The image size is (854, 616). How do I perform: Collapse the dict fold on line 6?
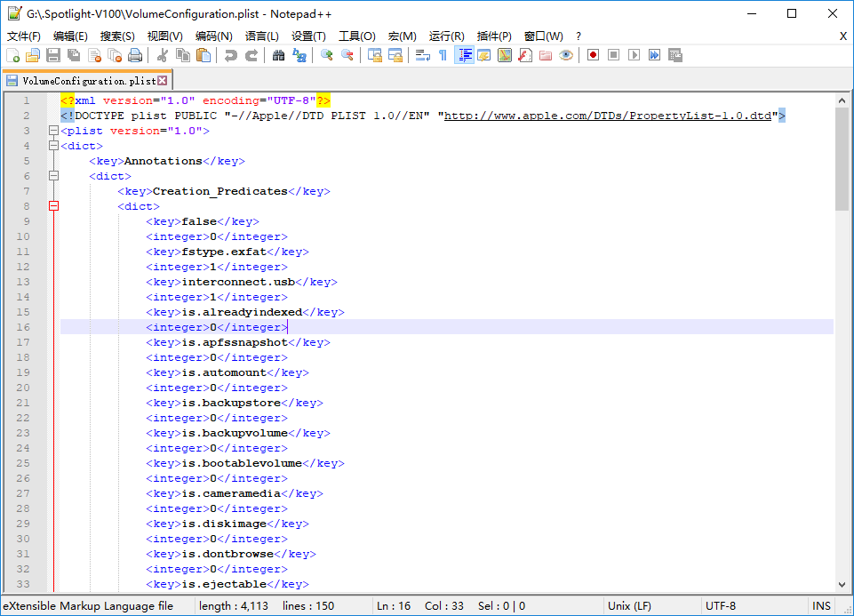point(53,176)
